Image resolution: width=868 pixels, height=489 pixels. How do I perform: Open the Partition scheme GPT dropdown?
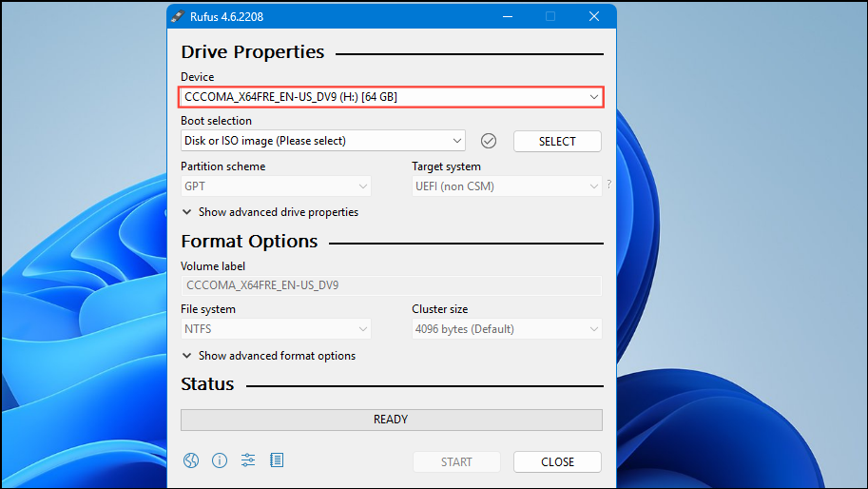(x=276, y=186)
